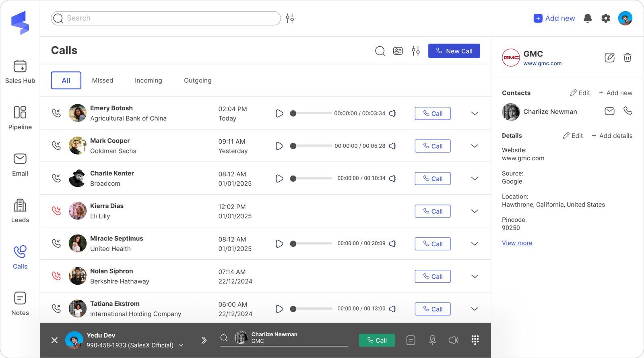Toggle speaker volume in bottom call bar
Image resolution: width=644 pixels, height=358 pixels.
pyautogui.click(x=453, y=340)
